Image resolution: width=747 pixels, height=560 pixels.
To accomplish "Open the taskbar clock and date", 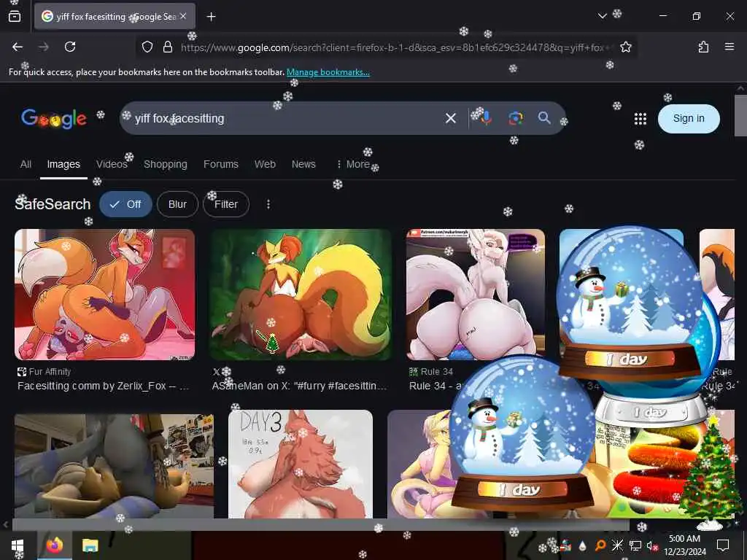I will (684, 545).
